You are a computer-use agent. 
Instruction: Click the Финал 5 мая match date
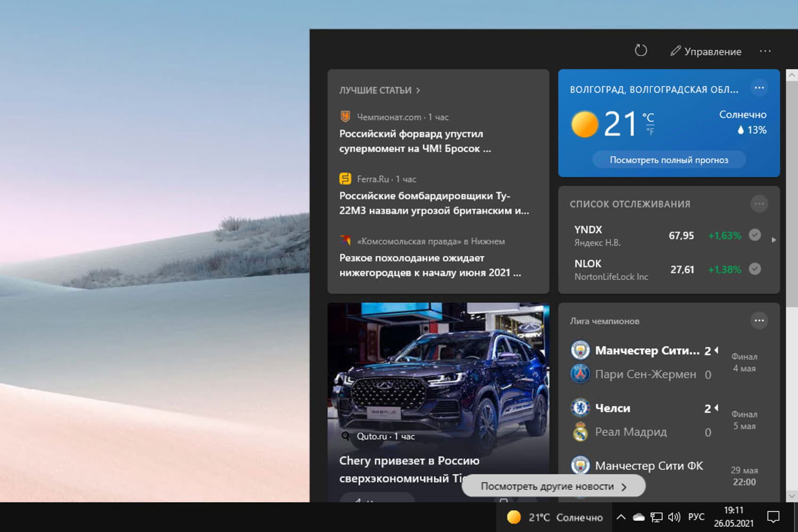point(744,420)
